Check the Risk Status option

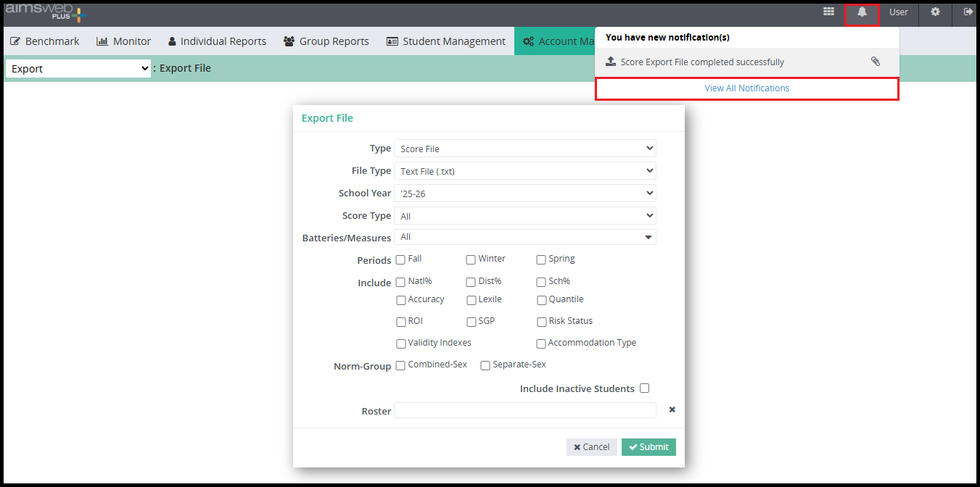(542, 322)
